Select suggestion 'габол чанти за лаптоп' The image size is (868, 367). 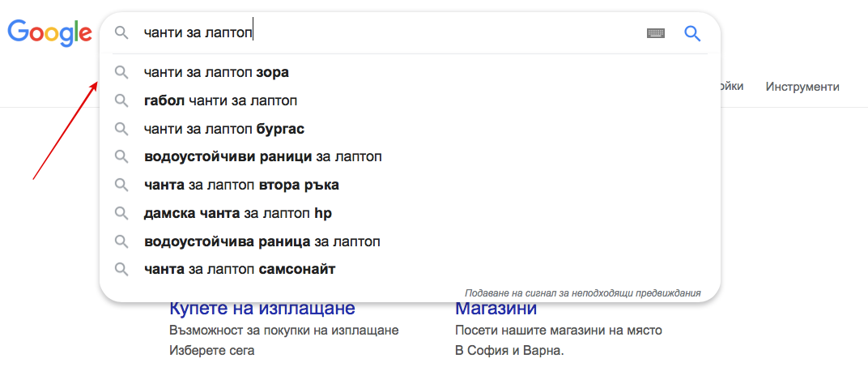click(411, 100)
